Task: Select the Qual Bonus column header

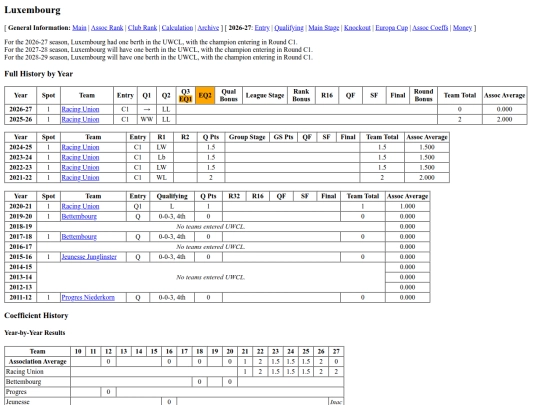Action: 229,95
